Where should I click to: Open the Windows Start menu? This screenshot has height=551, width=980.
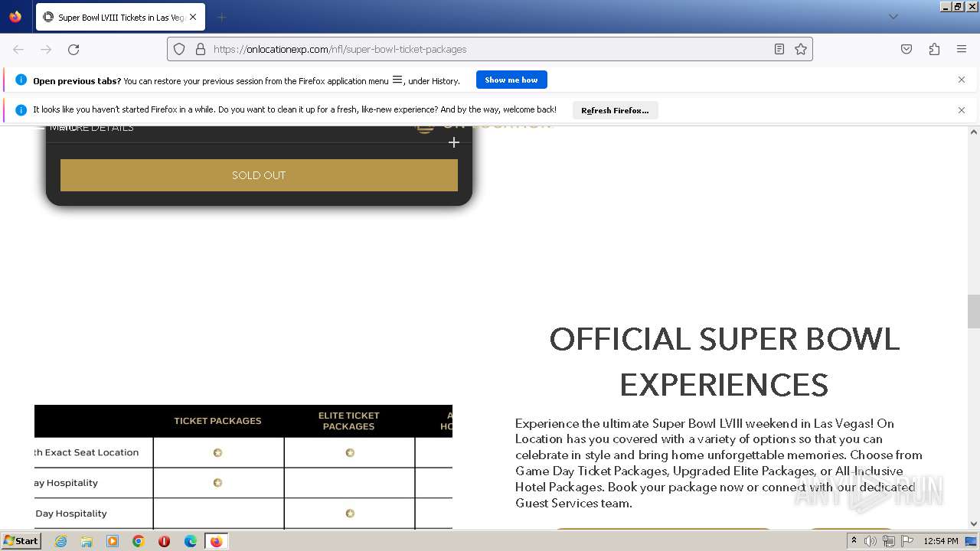(21, 541)
